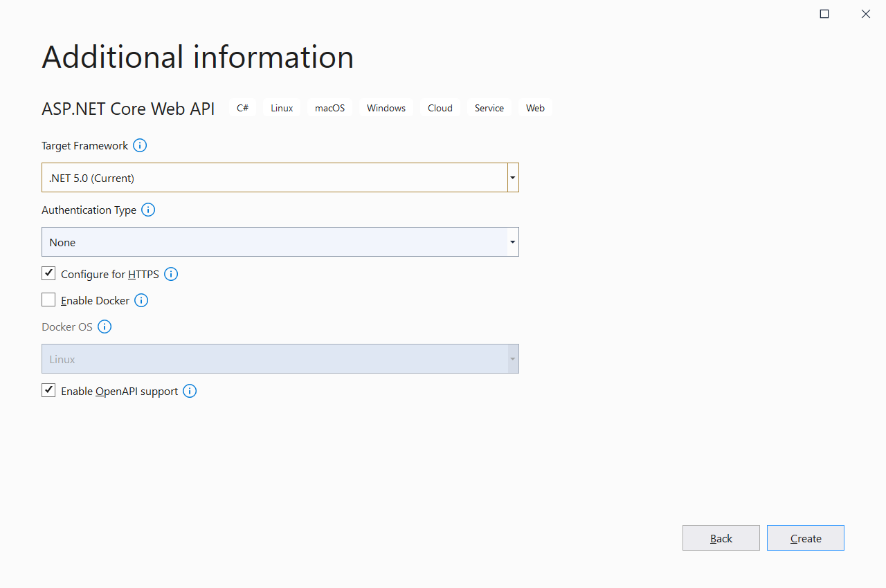The height and width of the screenshot is (588, 886).
Task: Click the Service tag
Action: point(489,108)
